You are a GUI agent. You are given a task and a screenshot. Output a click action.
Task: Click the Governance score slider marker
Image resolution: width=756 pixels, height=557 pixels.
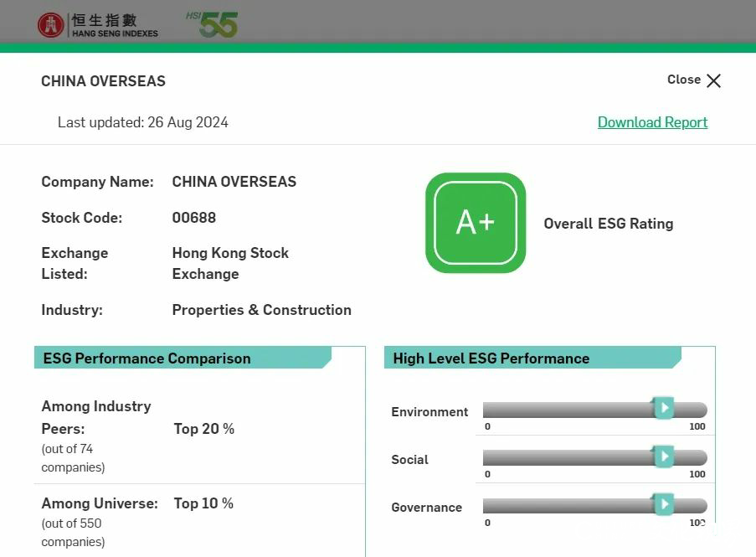(663, 504)
